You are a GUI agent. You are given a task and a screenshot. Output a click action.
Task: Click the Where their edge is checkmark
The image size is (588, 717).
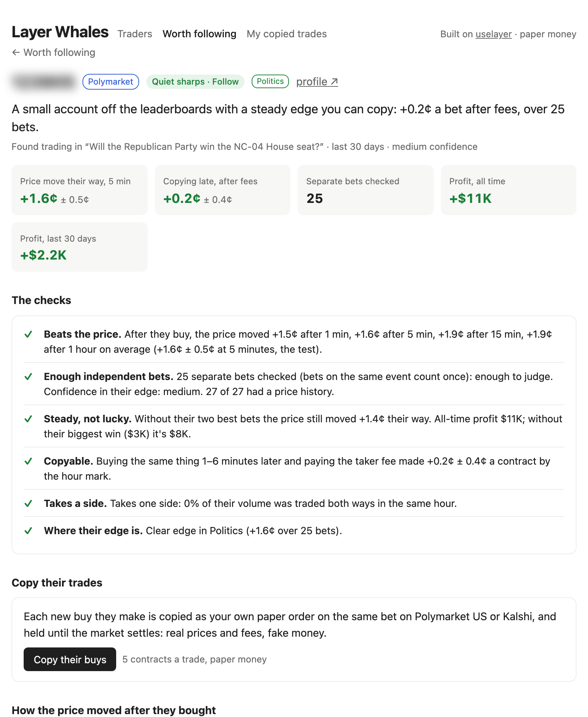pyautogui.click(x=28, y=531)
